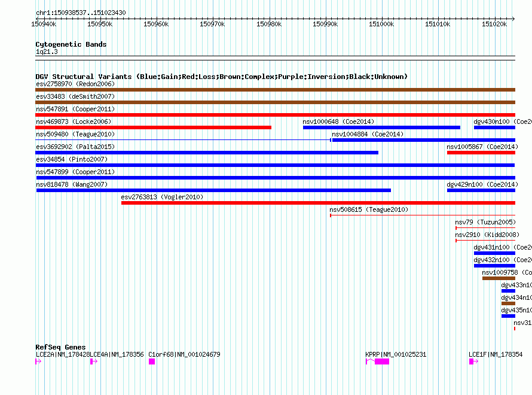The image size is (532, 395).
Task: Select the C1orf68 magenta gene block
Action: [x=152, y=361]
